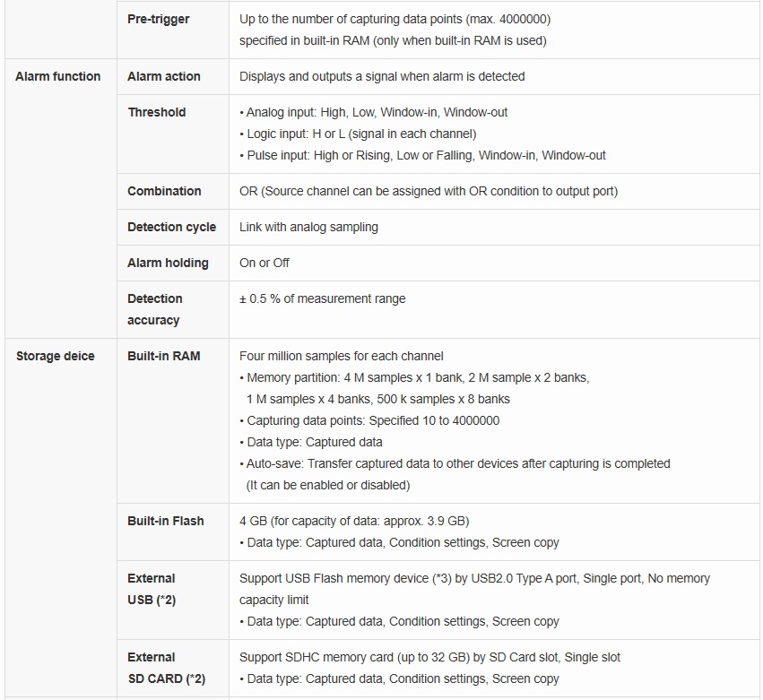Click the Built-in RAM row label
Screen dimensions: 763x700
(164, 356)
